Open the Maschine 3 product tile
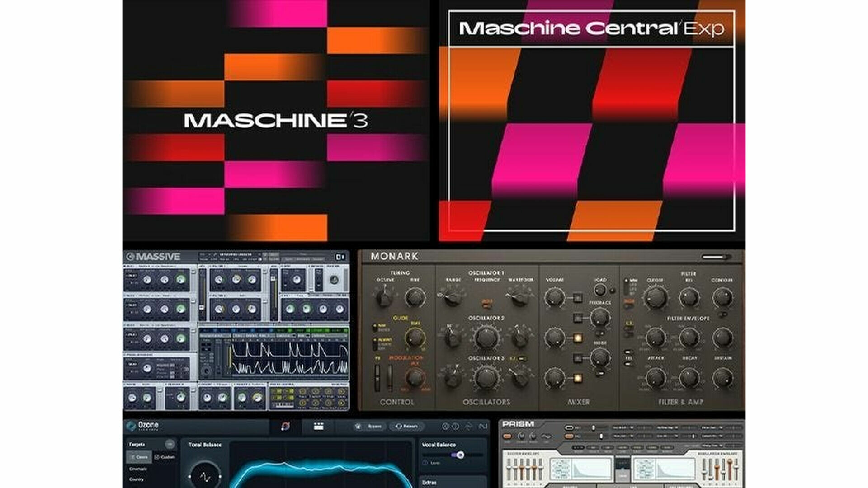The image size is (868, 488). (x=276, y=121)
